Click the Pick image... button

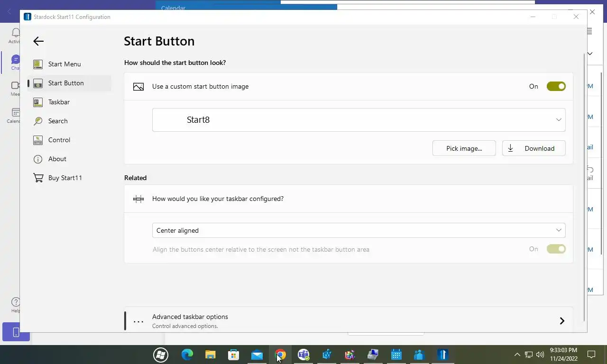464,148
